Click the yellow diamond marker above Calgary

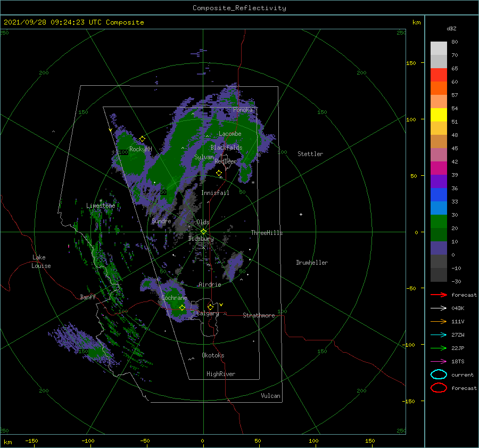coord(210,307)
